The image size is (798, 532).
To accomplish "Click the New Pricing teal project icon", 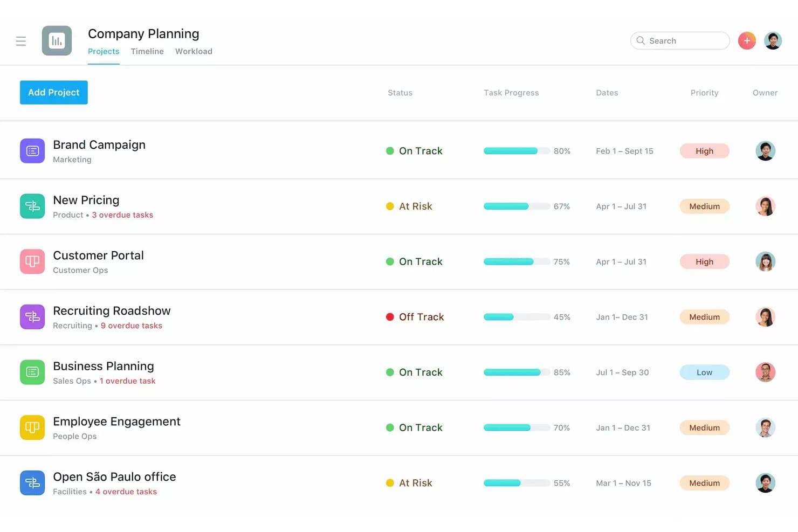I will click(32, 206).
